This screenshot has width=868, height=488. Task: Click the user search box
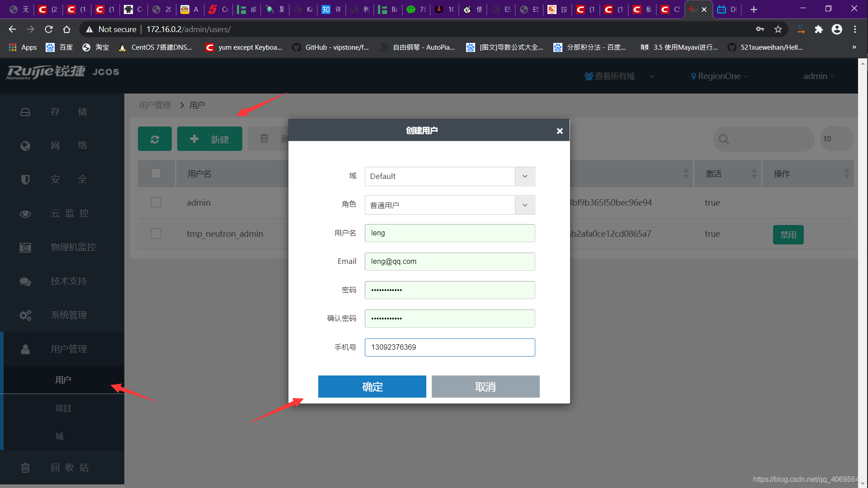(764, 139)
